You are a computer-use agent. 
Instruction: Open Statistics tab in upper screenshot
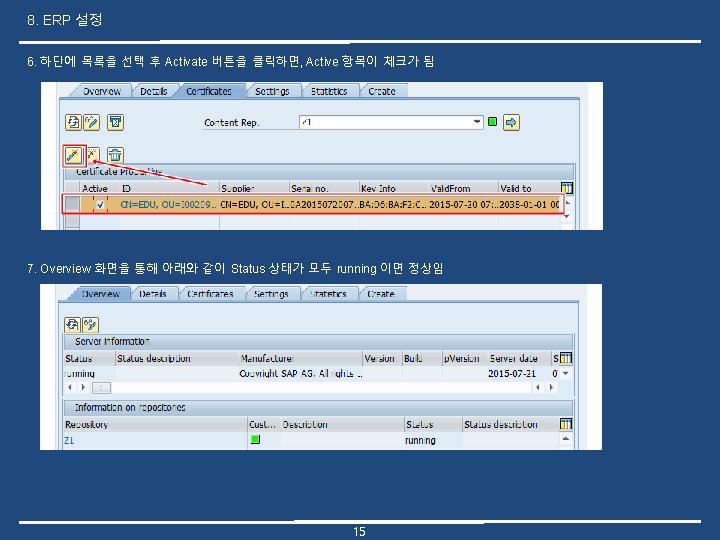tap(329, 91)
